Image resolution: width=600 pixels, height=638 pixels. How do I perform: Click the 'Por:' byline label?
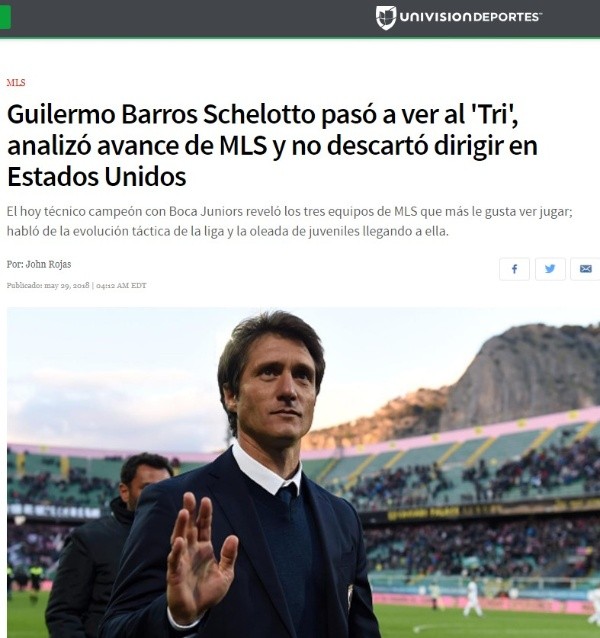pyautogui.click(x=15, y=264)
